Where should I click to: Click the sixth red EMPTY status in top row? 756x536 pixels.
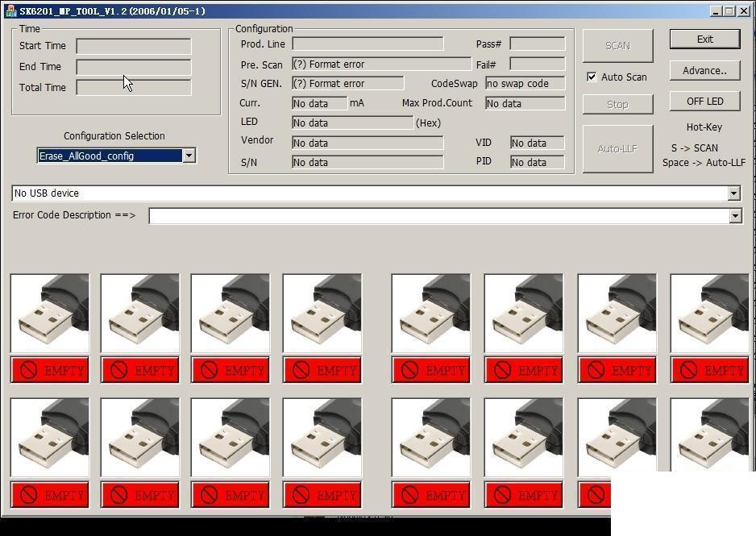(524, 370)
